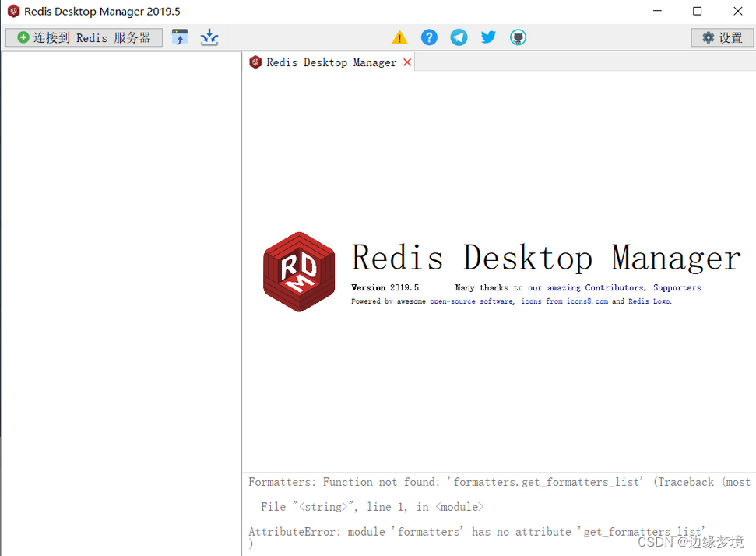Click the Redis Logo link
This screenshot has height=556, width=756.
649,301
